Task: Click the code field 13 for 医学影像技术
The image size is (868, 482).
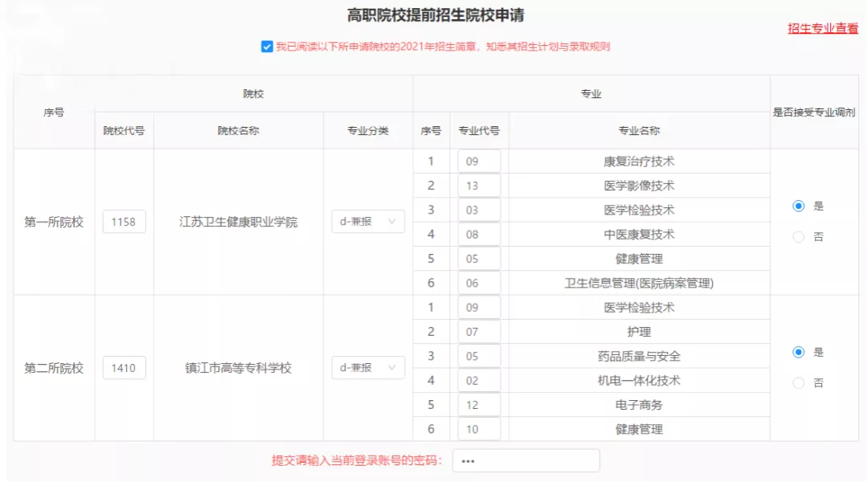Action: tap(479, 185)
